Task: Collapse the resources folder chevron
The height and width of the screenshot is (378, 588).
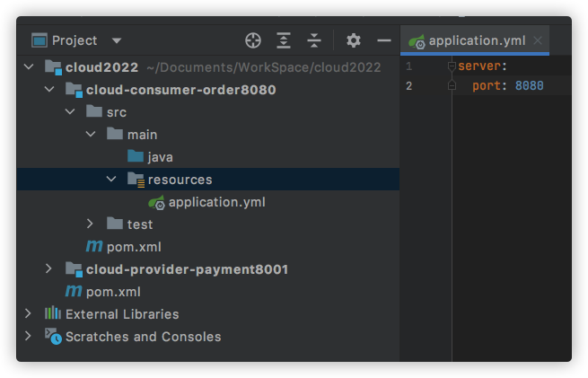Action: tap(111, 180)
